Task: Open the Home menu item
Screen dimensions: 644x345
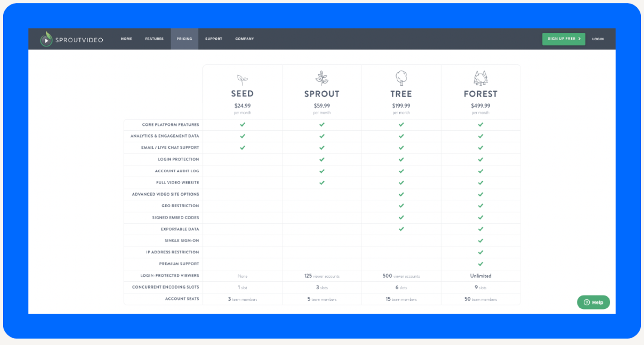Action: [126, 39]
